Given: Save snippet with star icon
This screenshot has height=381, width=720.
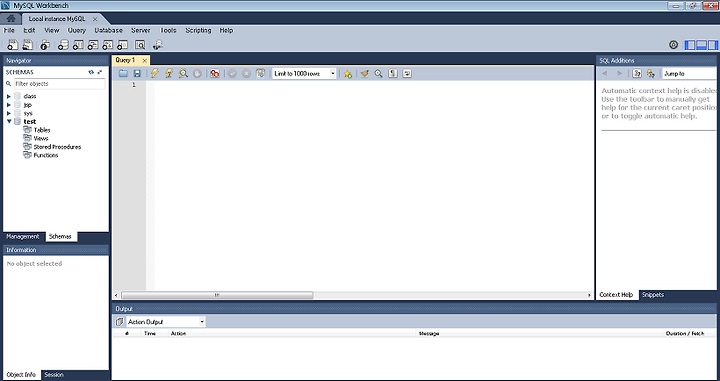Looking at the screenshot, I should click(348, 73).
